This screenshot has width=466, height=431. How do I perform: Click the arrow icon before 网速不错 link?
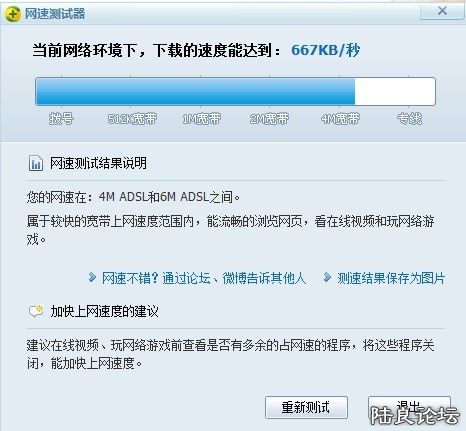click(x=92, y=277)
